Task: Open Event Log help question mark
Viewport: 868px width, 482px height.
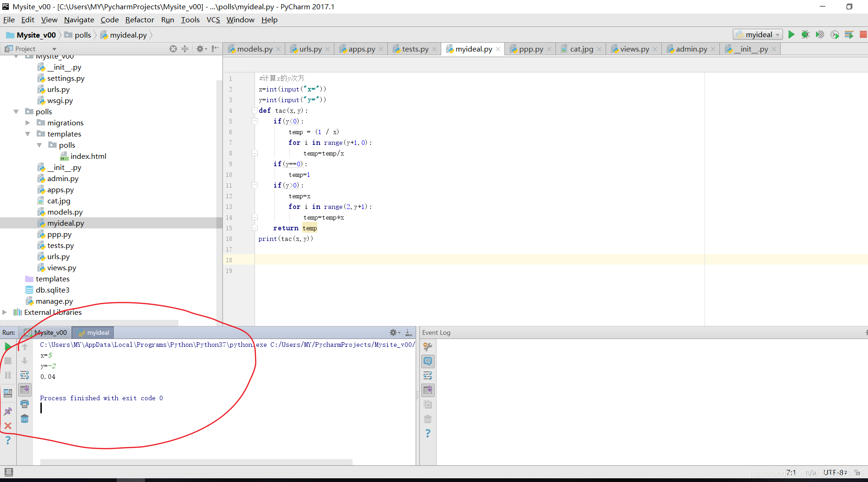Action: tap(428, 433)
